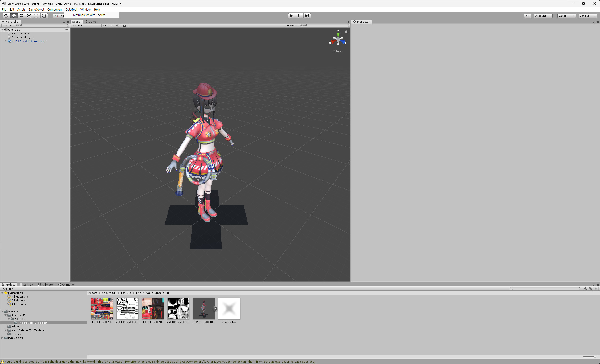Select the Hand tool in the toolbar

click(x=6, y=16)
